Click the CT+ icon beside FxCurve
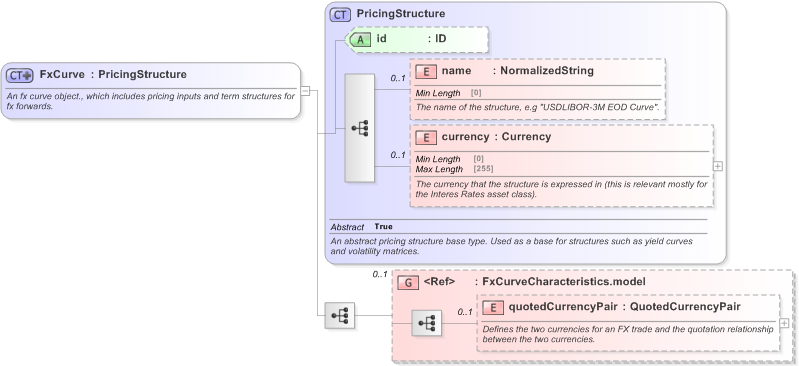 pos(20,75)
